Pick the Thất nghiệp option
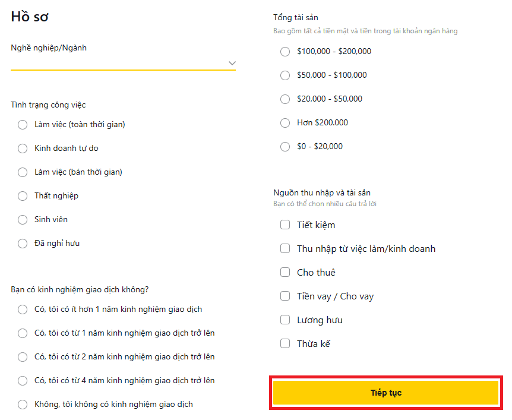512x420 pixels. [x=23, y=196]
